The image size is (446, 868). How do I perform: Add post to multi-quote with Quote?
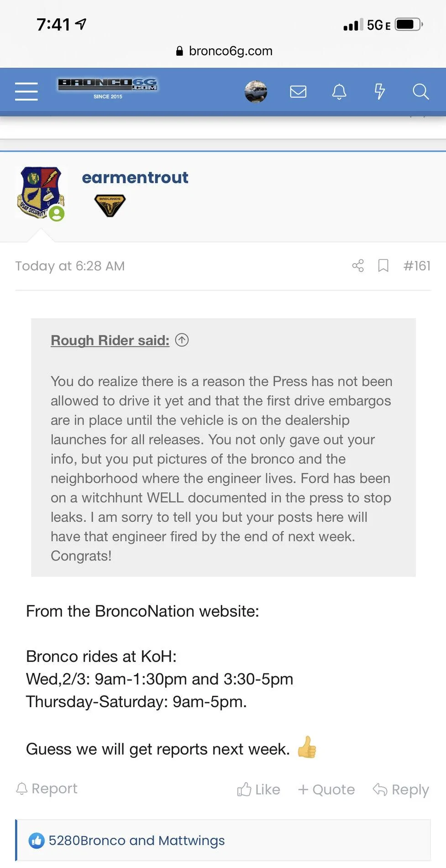(x=326, y=789)
